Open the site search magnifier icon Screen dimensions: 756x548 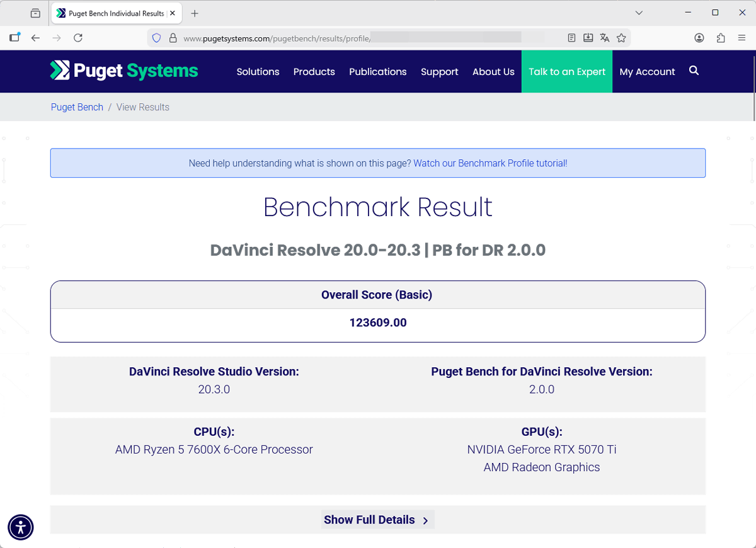point(694,71)
